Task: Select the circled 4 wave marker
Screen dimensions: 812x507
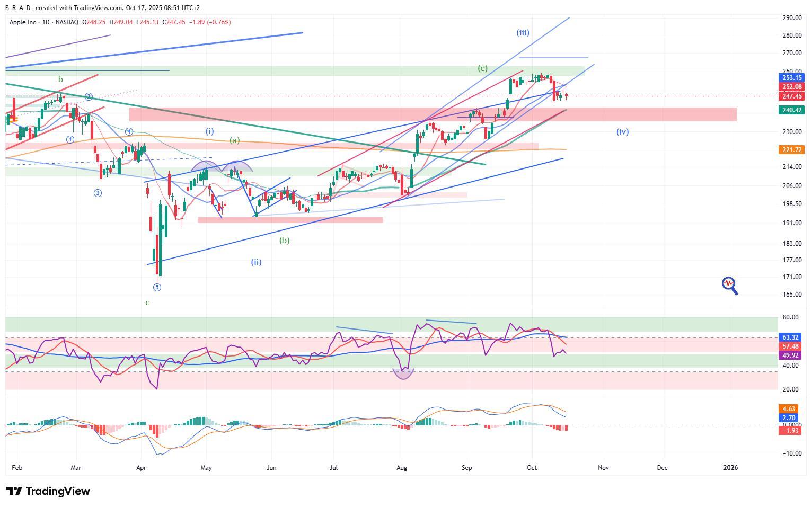Action: pos(129,131)
